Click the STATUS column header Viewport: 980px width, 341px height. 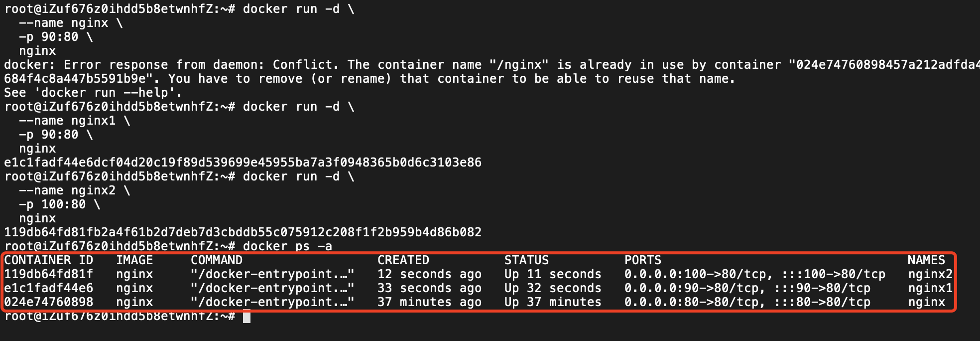[526, 260]
